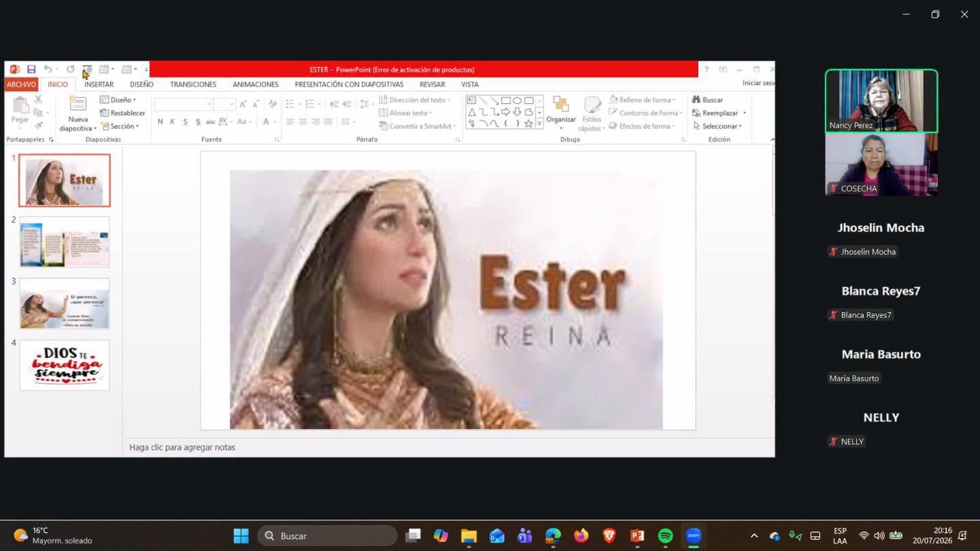This screenshot has width=980, height=551.
Task: Switch to the ANIMACIONES tab
Action: coord(255,84)
